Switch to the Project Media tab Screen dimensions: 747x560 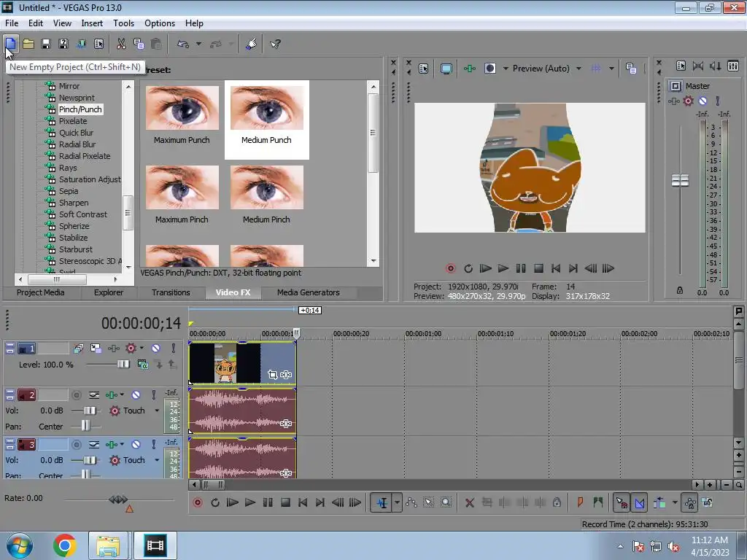pyautogui.click(x=41, y=292)
